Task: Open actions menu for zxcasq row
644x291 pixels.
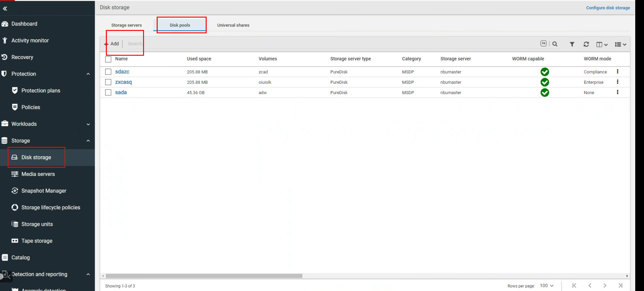Action: click(x=617, y=82)
